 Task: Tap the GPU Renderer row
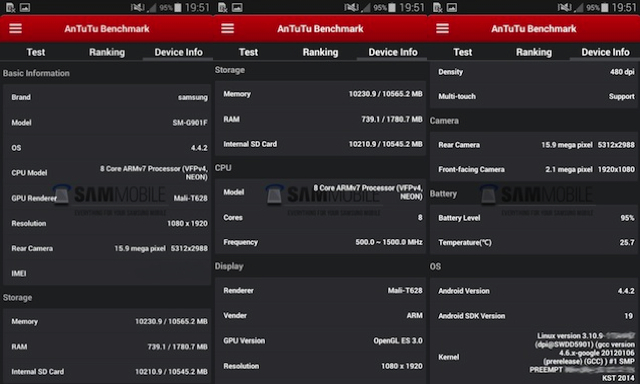(x=107, y=198)
